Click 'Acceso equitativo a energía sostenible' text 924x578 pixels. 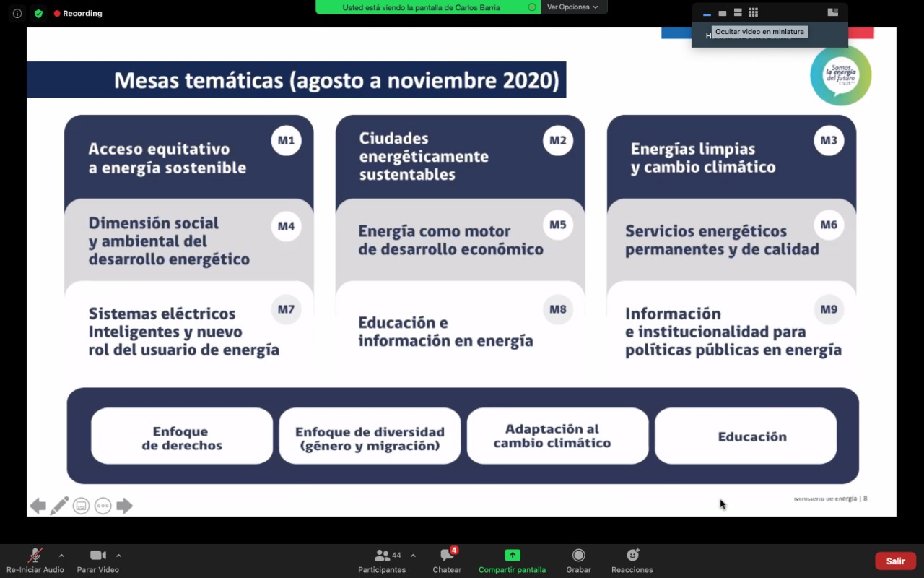pos(167,158)
